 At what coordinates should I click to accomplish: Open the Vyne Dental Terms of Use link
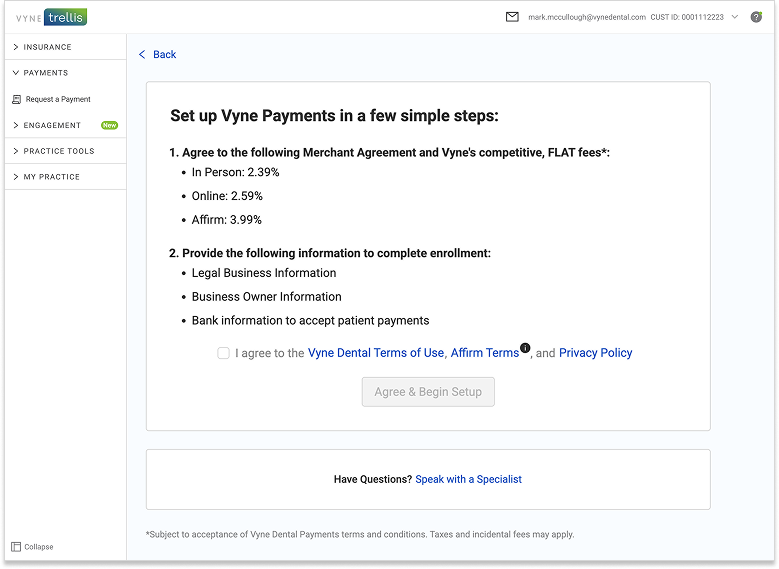click(376, 353)
